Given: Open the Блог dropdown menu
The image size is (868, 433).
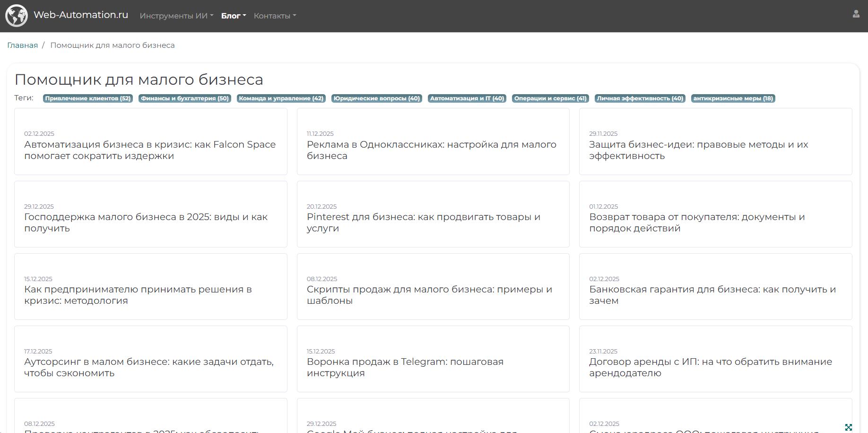Looking at the screenshot, I should click(233, 16).
